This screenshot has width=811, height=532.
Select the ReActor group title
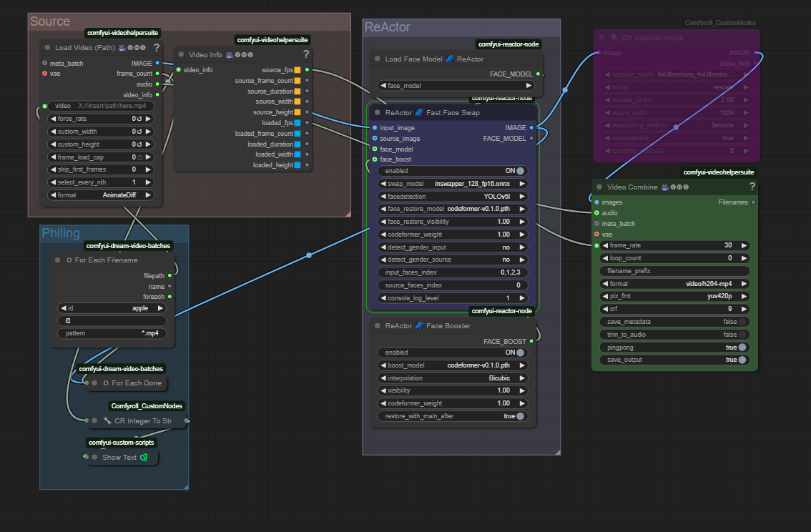[x=387, y=27]
